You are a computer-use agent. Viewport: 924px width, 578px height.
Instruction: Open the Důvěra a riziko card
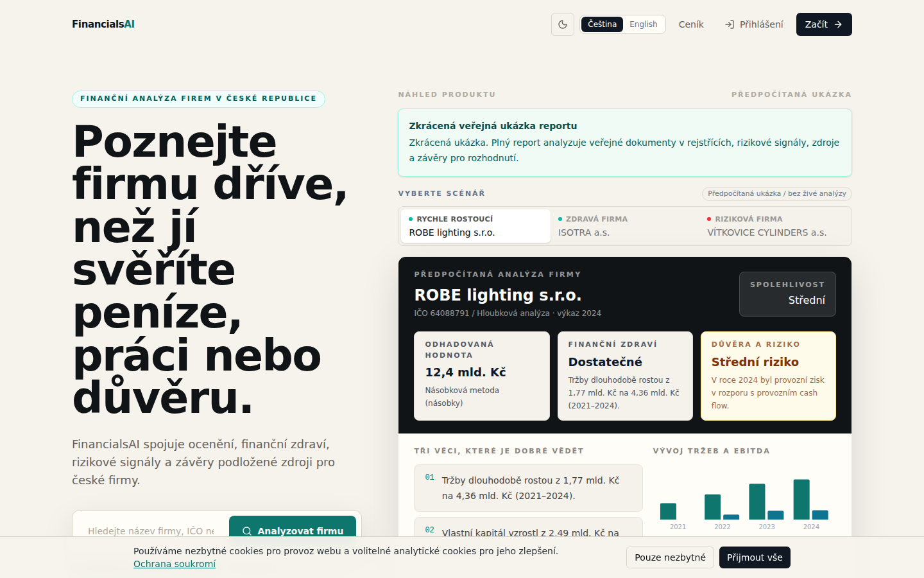click(x=768, y=376)
